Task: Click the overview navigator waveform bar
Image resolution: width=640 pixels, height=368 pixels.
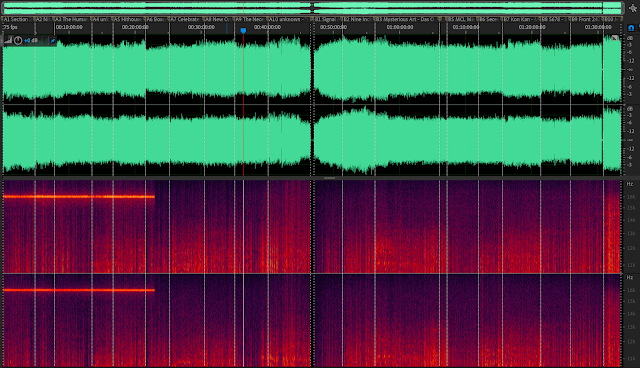Action: tap(312, 8)
